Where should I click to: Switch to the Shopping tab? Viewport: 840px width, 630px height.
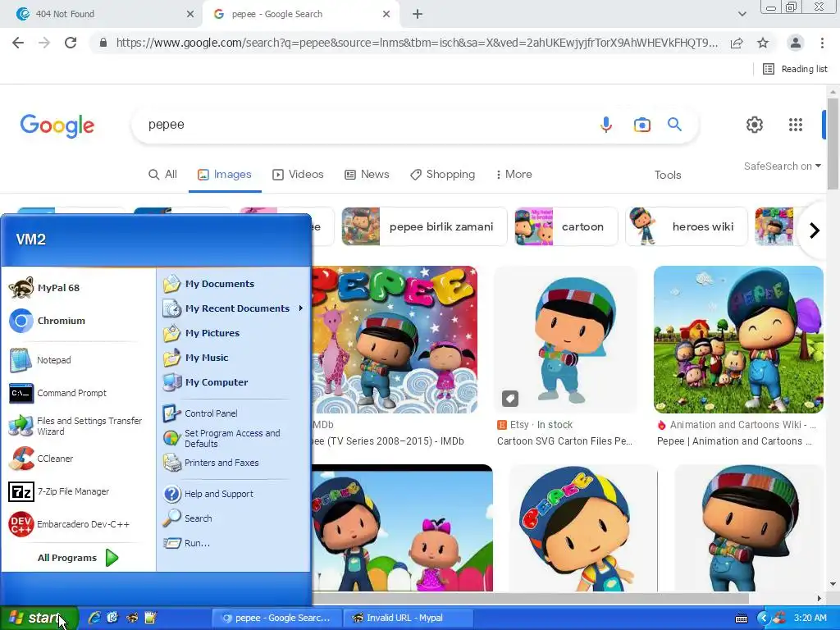pos(442,175)
